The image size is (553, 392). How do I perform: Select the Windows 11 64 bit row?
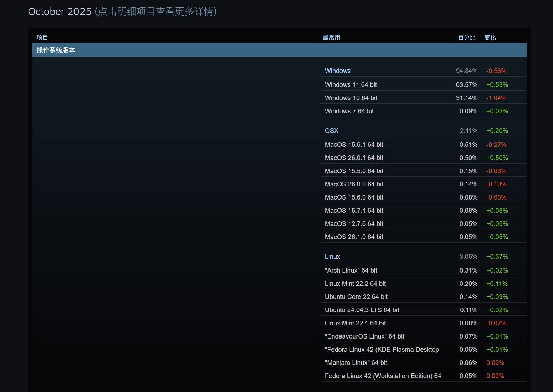[350, 85]
